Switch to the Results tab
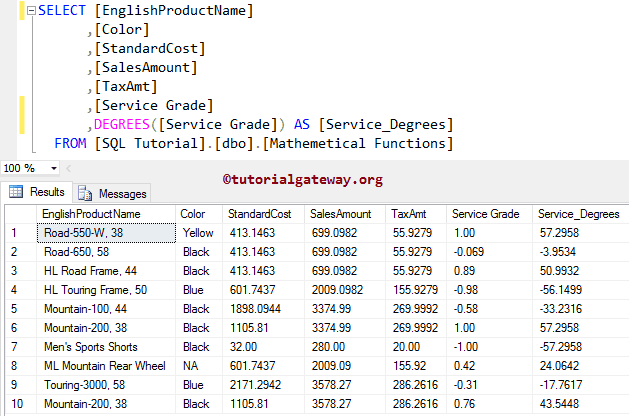629x416 pixels. tap(37, 192)
